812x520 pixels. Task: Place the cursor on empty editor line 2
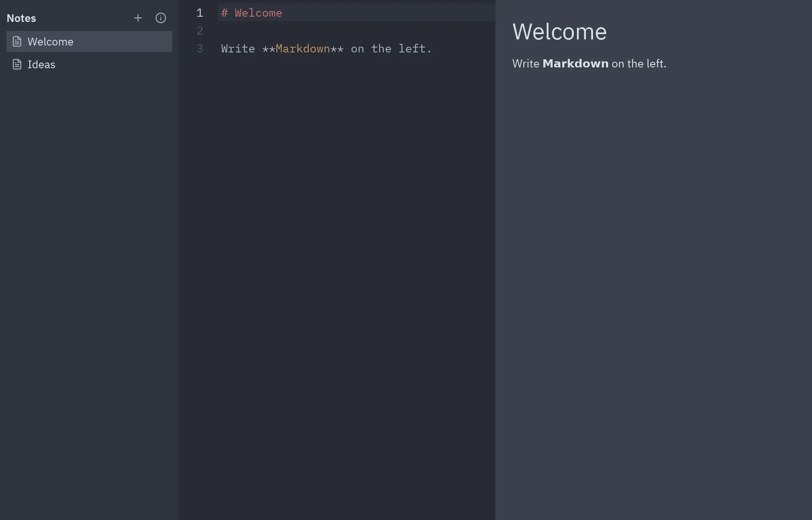pos(356,30)
